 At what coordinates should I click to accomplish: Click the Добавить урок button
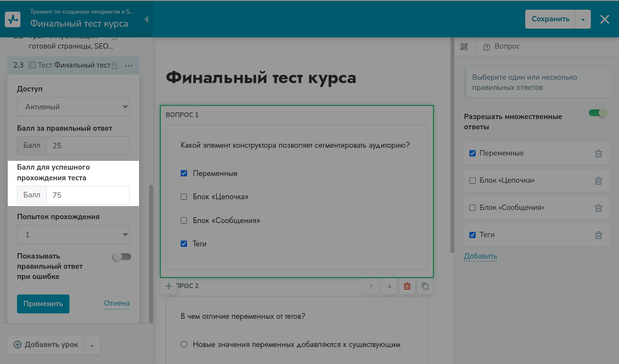click(46, 345)
